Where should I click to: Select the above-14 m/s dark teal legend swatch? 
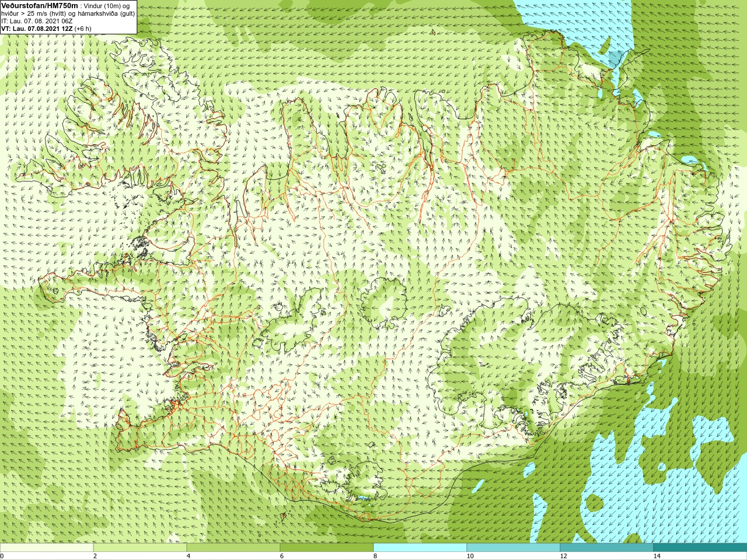[700, 548]
